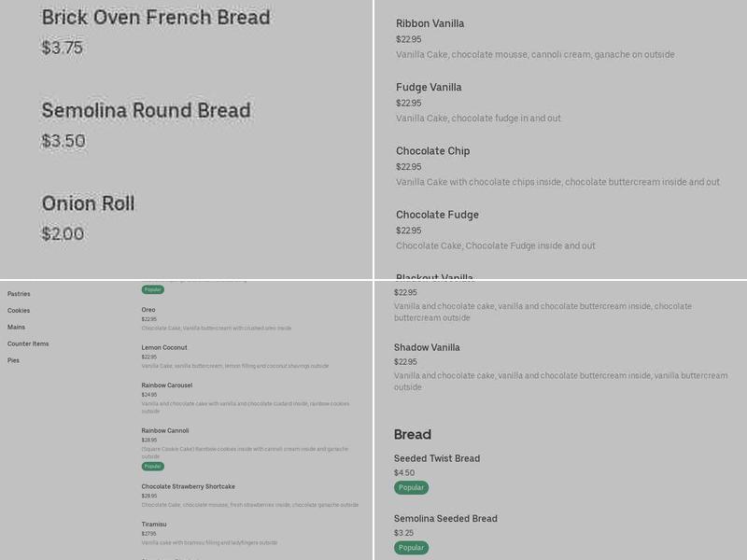Viewport: 747px width, 560px height.
Task: Click the Ribbon Vanilla cake item
Action: point(429,23)
